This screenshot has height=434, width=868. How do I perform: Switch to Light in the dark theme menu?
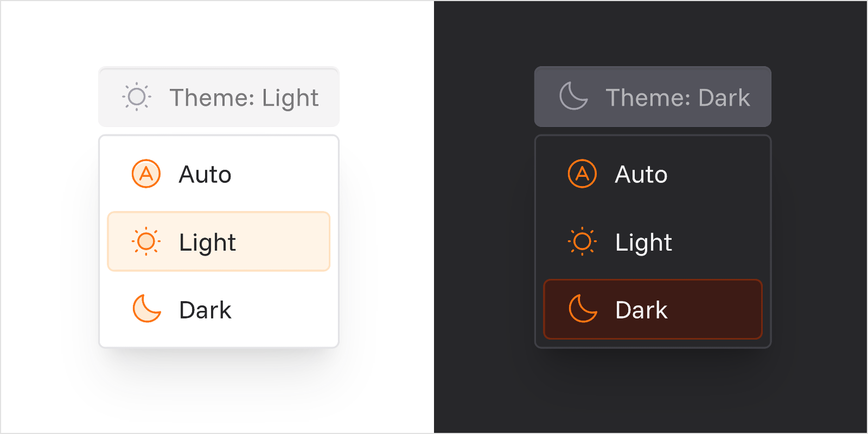coord(653,241)
